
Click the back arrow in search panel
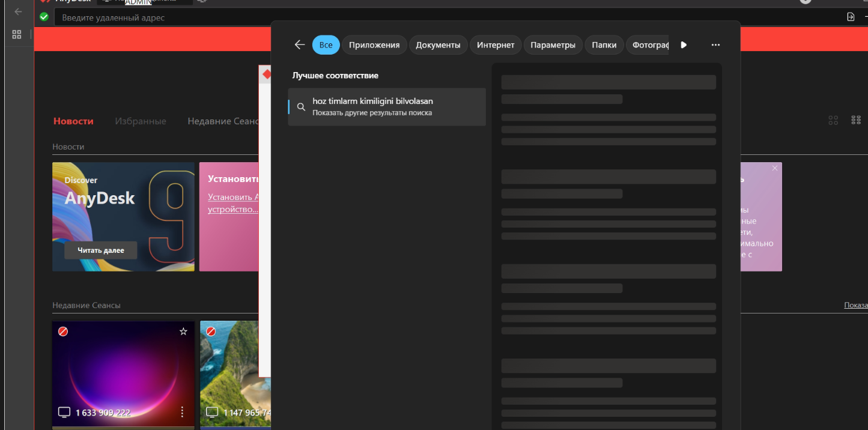300,45
